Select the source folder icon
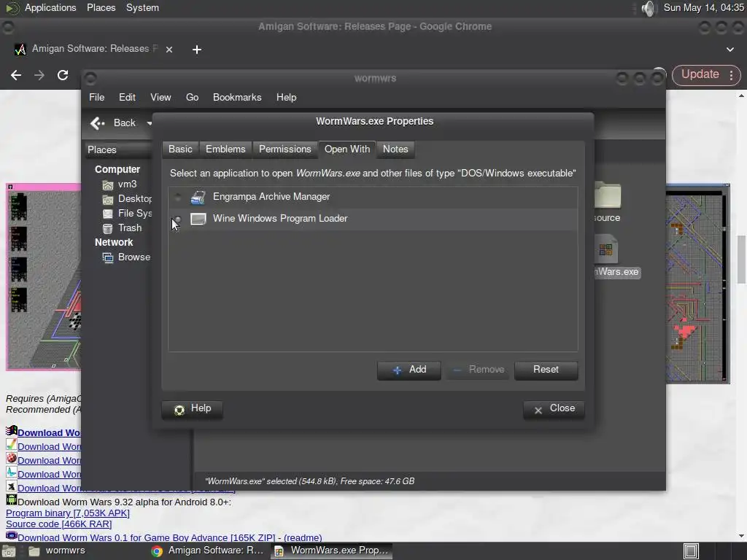 [608, 195]
